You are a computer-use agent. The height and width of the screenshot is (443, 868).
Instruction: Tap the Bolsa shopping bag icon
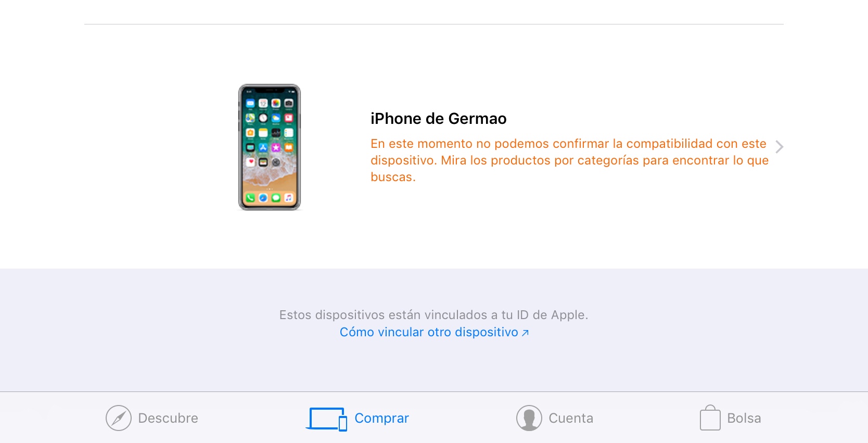[x=710, y=418]
